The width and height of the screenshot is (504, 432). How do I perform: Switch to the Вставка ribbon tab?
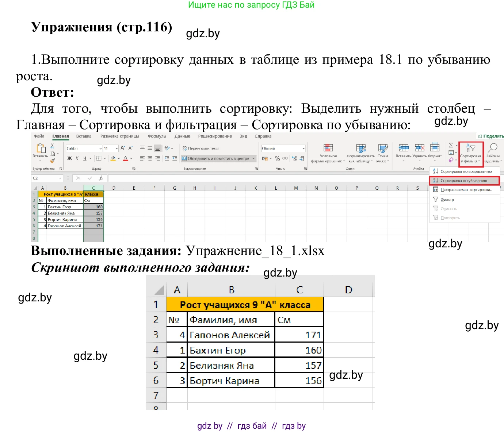(x=84, y=136)
